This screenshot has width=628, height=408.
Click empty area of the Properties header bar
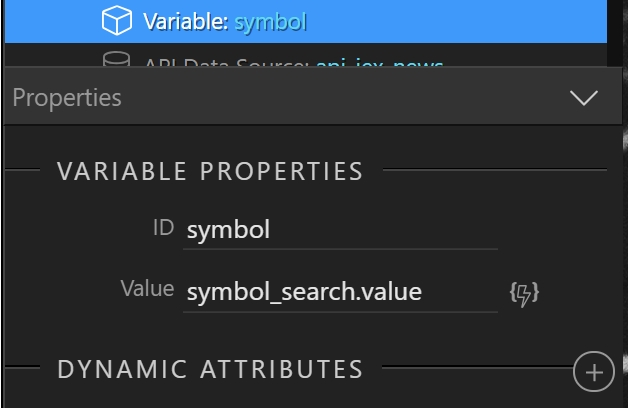344,98
